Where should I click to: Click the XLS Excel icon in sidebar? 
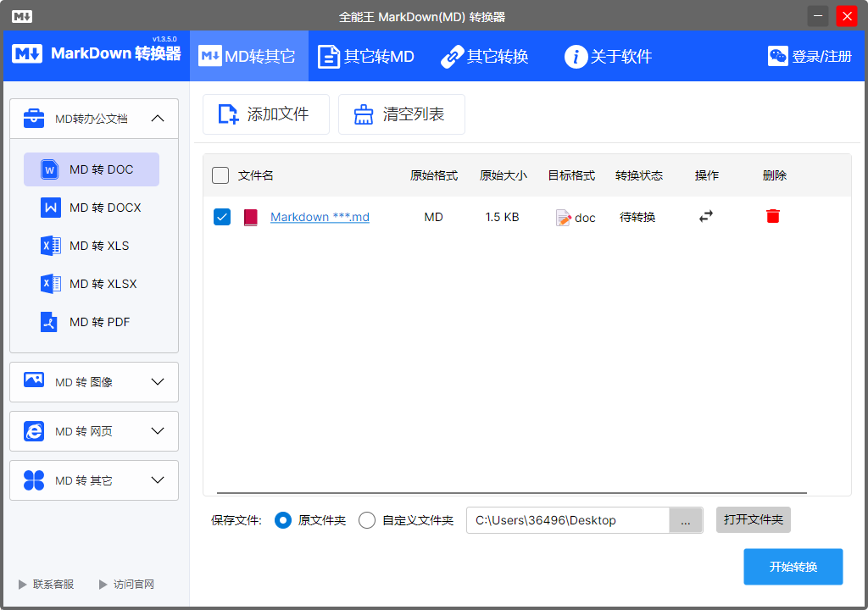(50, 246)
